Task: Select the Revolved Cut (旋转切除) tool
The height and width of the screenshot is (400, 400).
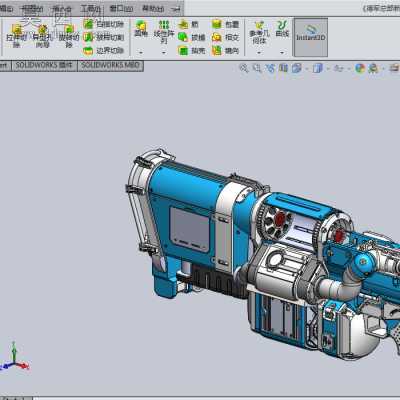Action: (x=69, y=36)
